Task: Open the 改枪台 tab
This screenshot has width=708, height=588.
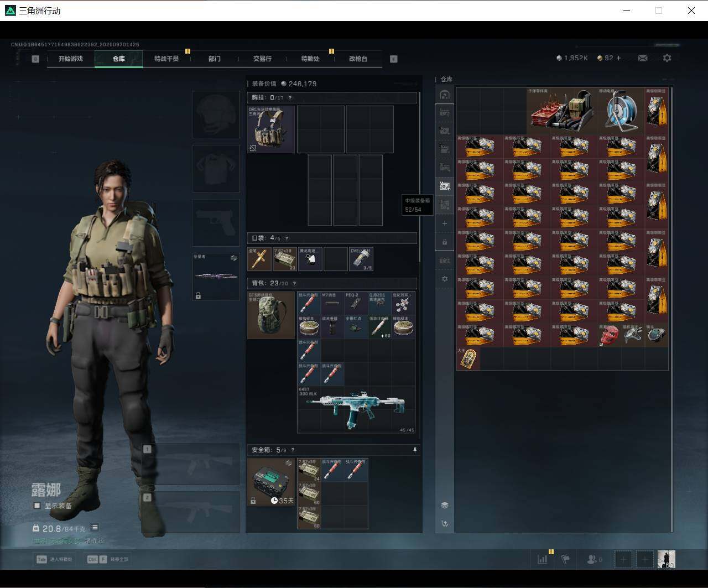Action: (358, 59)
